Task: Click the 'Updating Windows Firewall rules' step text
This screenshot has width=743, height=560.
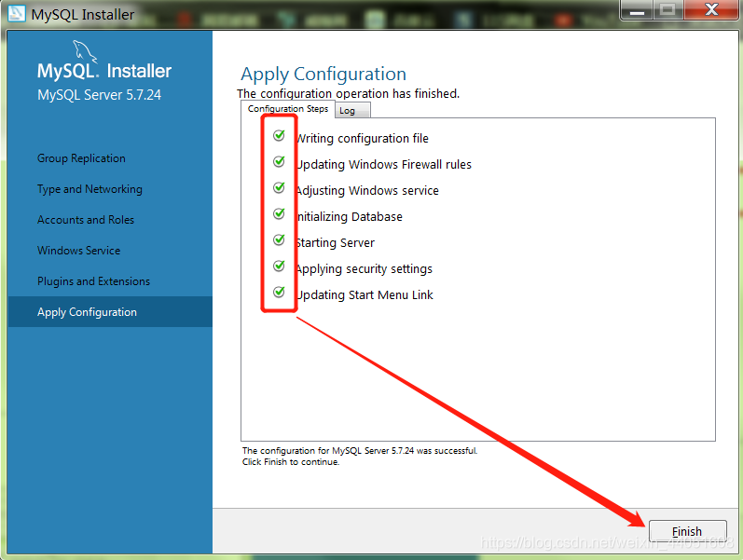Action: pos(384,164)
